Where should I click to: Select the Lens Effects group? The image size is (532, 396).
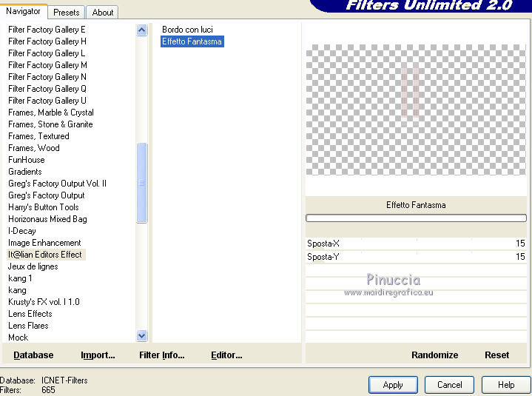[x=30, y=314]
